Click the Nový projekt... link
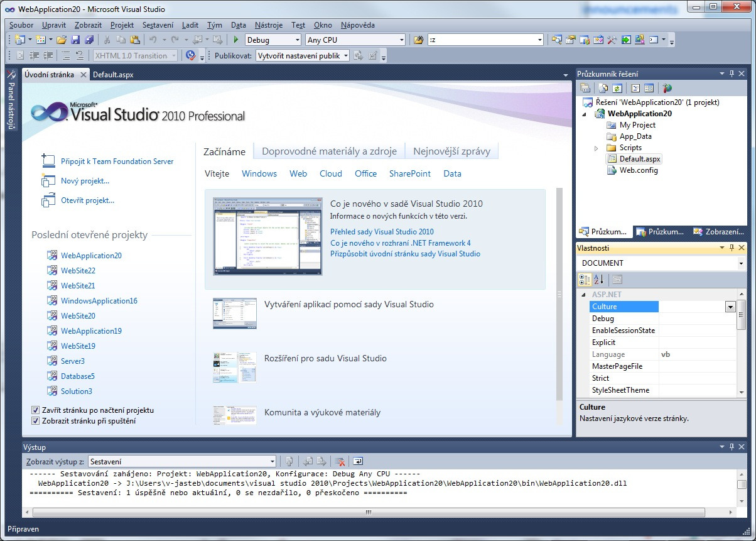 point(85,181)
